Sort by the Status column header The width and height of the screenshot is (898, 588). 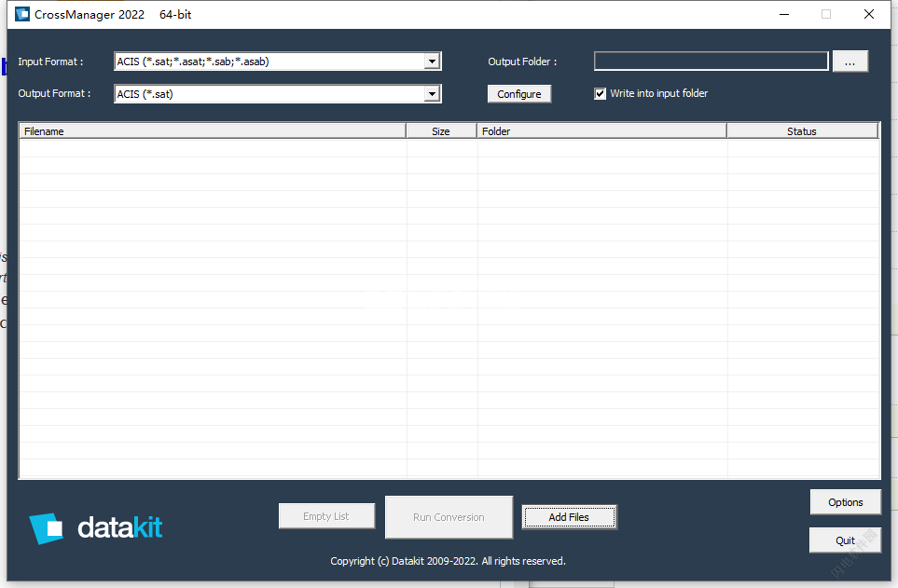point(802,131)
